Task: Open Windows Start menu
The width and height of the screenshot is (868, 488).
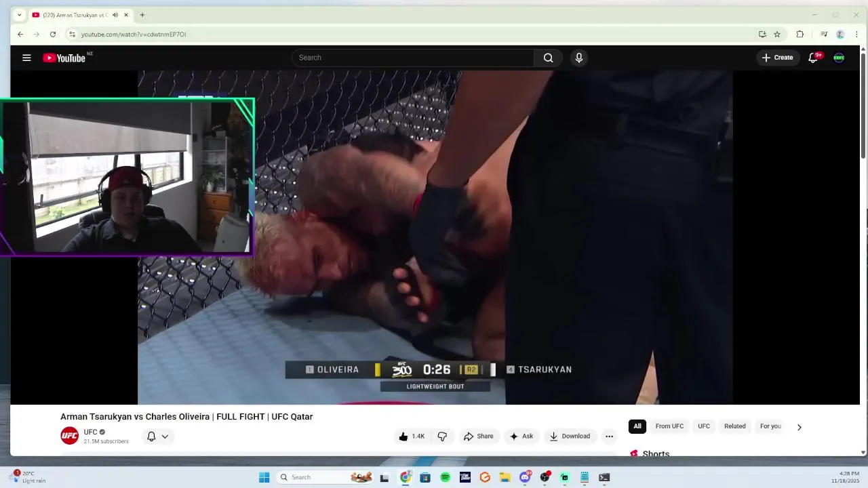Action: point(264,477)
